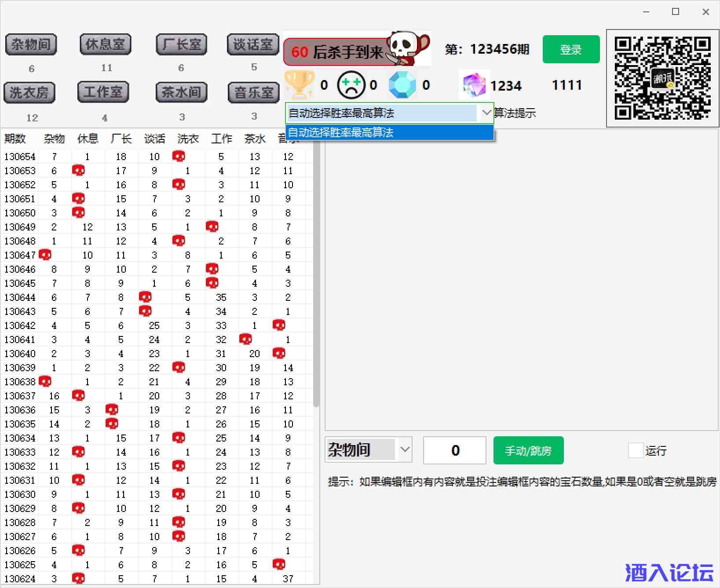This screenshot has height=588, width=720.
Task: Click the red skull in row 130649
Action: pyautogui.click(x=212, y=226)
